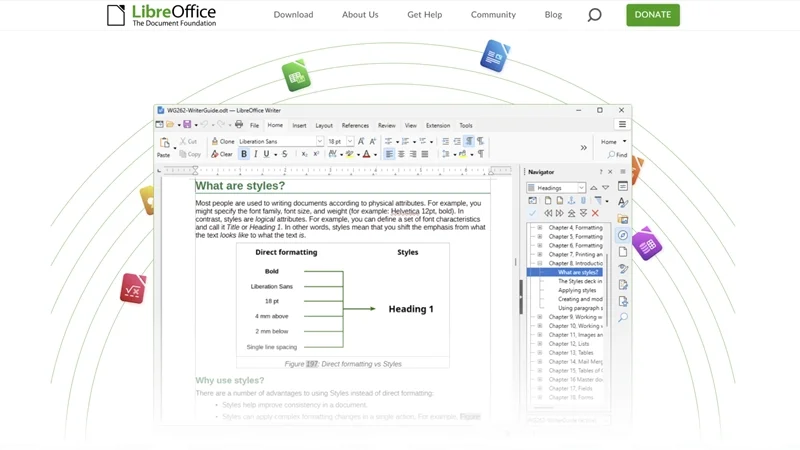
Task: Open the font color dropdown arrow
Action: [376, 155]
